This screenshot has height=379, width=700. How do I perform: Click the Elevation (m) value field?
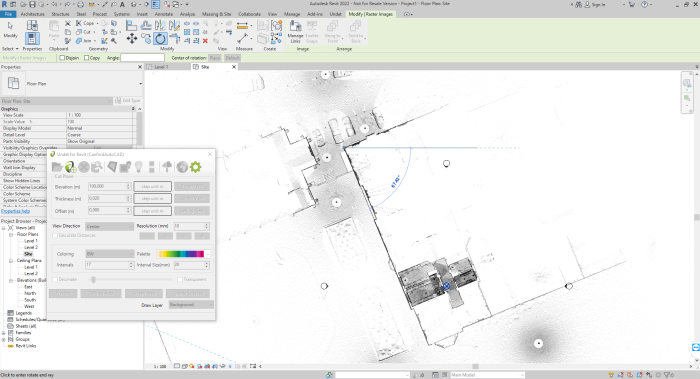point(109,187)
